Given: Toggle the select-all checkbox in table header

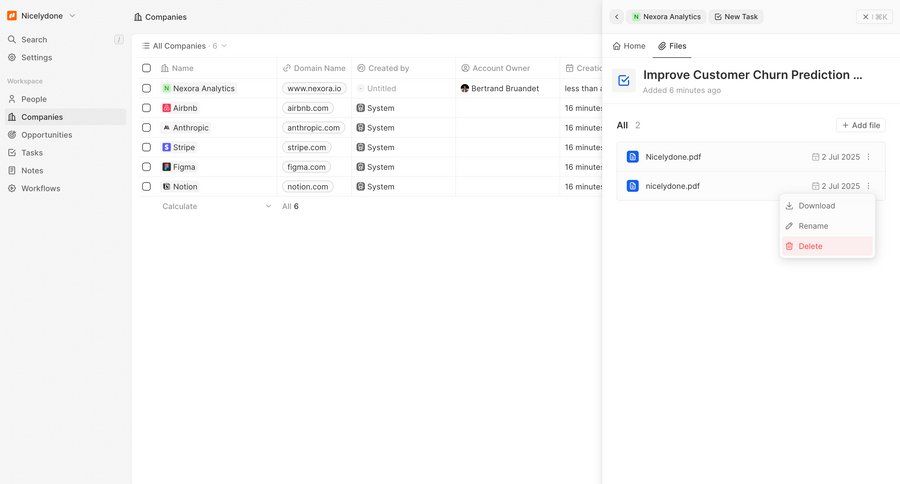Looking at the screenshot, I should 146,68.
